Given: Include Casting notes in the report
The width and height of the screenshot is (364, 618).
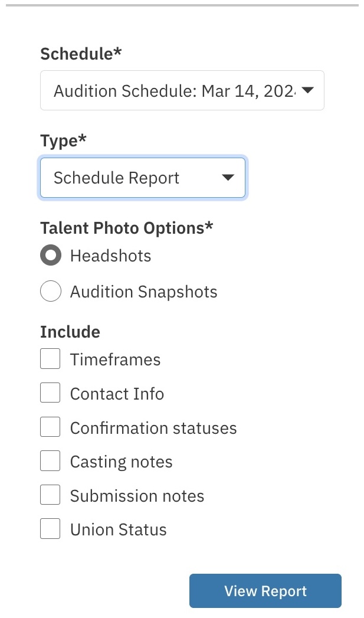Looking at the screenshot, I should [50, 461].
